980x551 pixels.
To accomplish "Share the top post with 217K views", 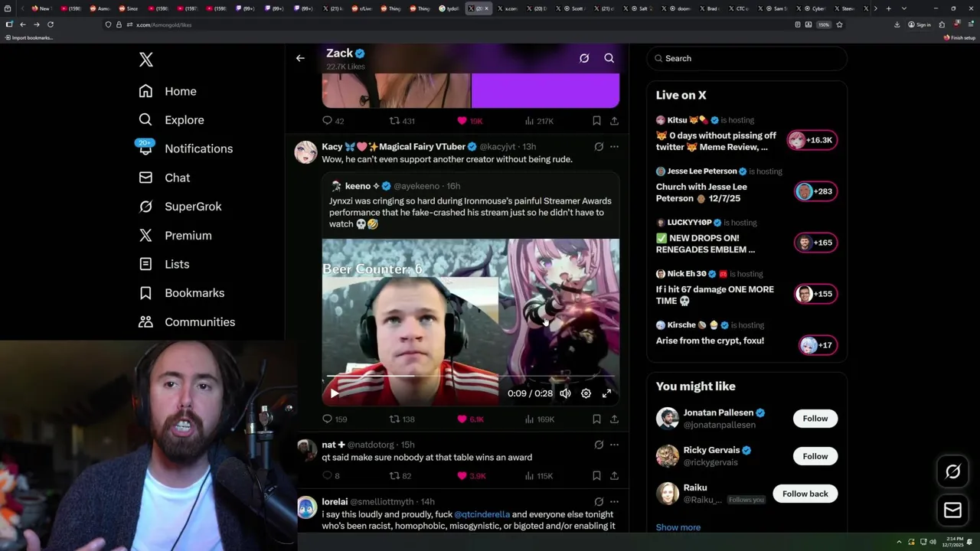I will point(614,121).
